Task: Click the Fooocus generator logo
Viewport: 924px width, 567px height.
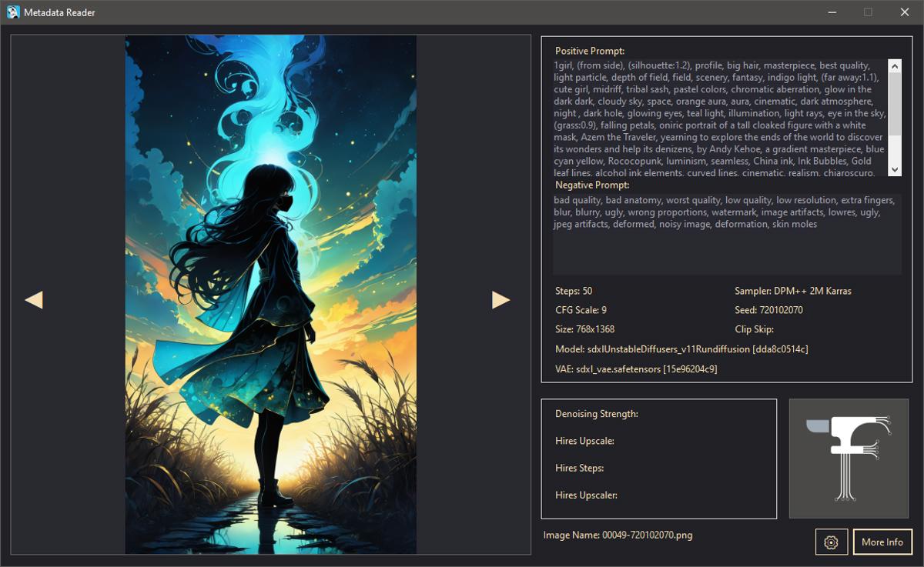Action: [849, 458]
